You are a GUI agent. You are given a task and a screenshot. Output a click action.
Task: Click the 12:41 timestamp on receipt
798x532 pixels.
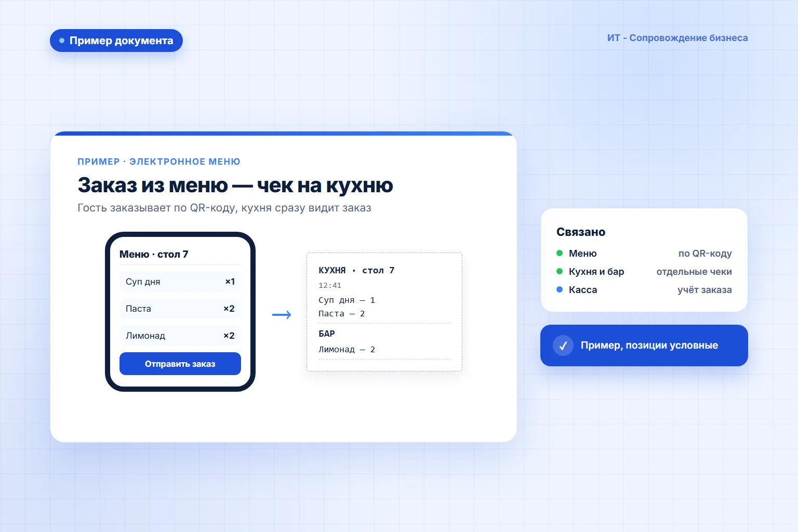(330, 285)
